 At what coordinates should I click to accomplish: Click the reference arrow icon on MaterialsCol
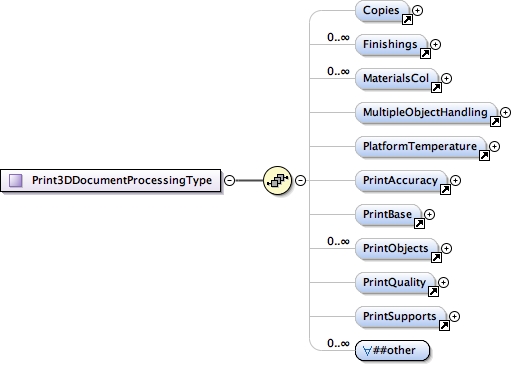(x=436, y=88)
